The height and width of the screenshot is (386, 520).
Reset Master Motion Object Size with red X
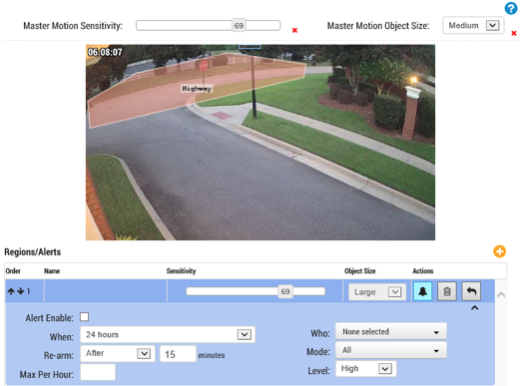click(514, 33)
